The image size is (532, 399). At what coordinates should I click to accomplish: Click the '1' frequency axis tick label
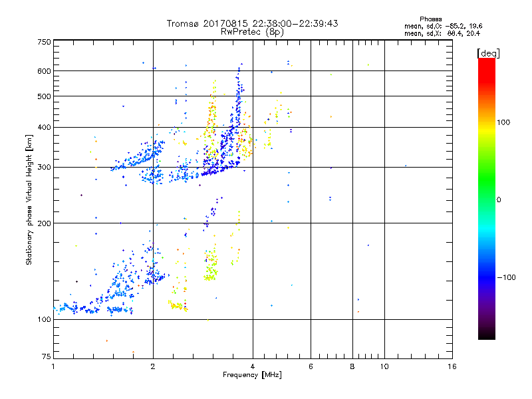click(x=53, y=366)
